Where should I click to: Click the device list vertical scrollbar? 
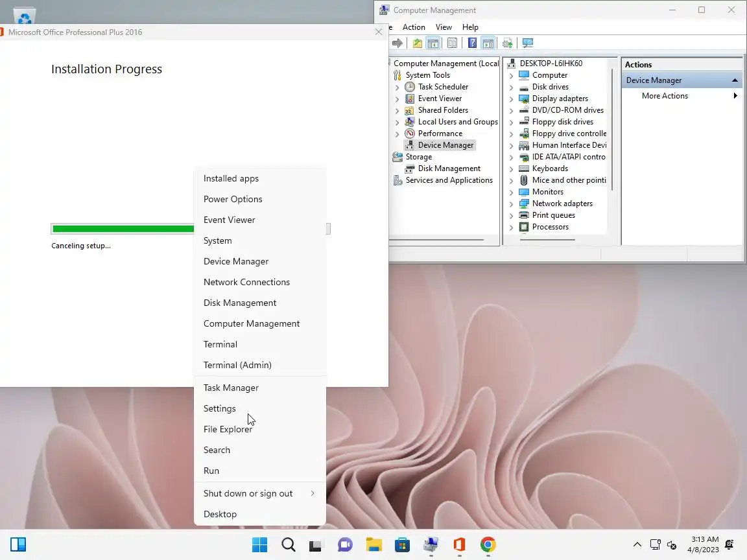611,129
